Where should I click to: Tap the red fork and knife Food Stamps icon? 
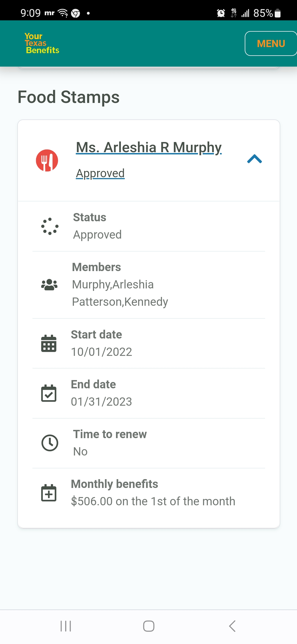(47, 160)
